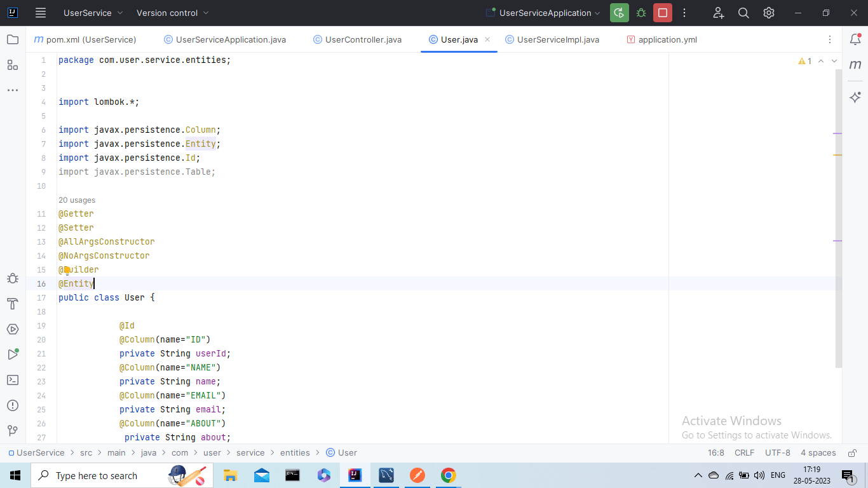This screenshot has width=868, height=488.
Task: Open the Structure tool window
Action: (12, 64)
